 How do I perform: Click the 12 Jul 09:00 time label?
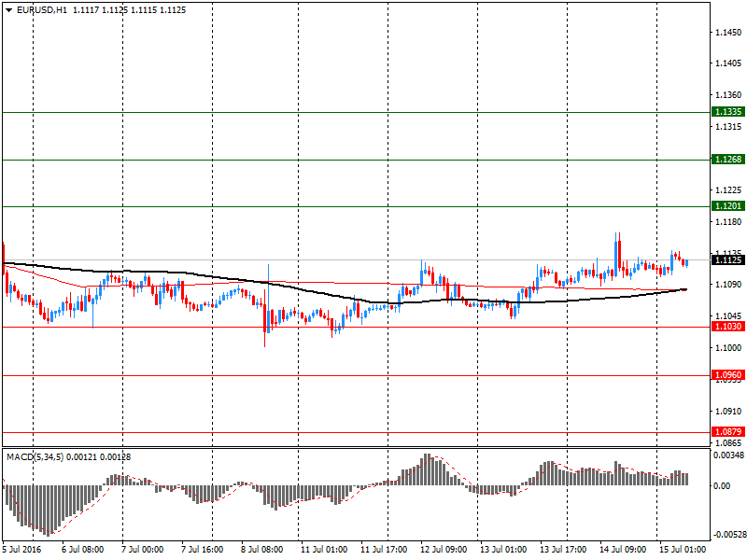pos(444,550)
